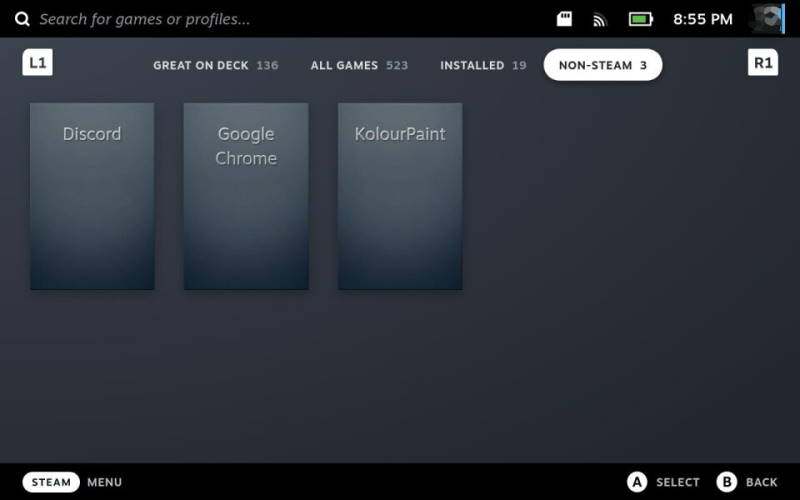This screenshot has width=800, height=500.
Task: Open the Wi-Fi signal status icon
Action: click(599, 20)
